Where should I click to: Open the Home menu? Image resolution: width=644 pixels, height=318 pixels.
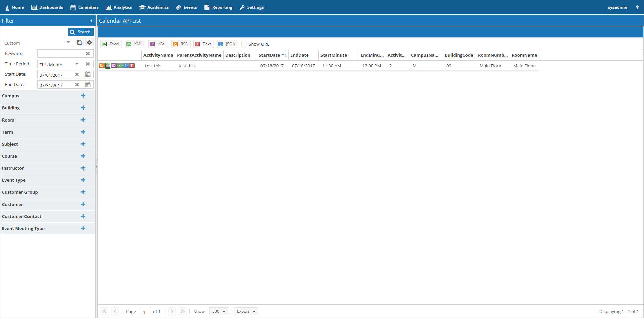[15, 7]
